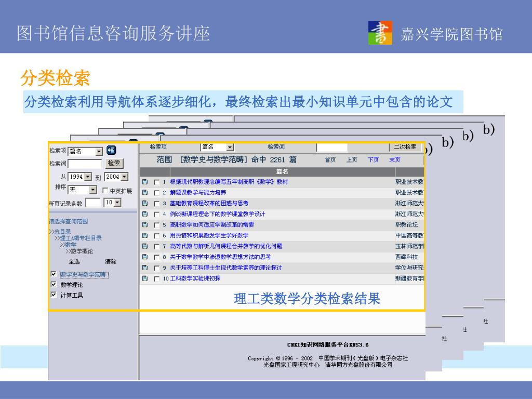Open document icon for result row 1
Image resolution: width=532 pixels, height=399 pixels.
coord(145,182)
